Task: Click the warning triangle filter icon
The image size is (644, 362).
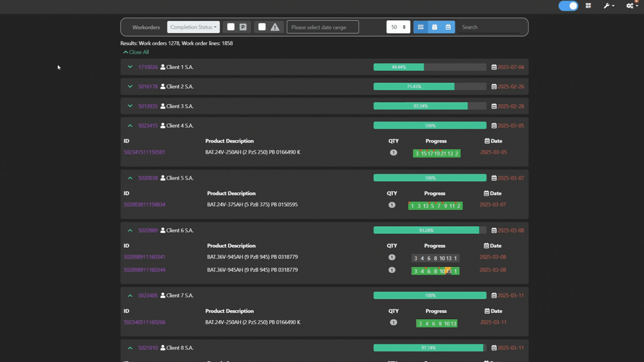Action: pyautogui.click(x=275, y=27)
